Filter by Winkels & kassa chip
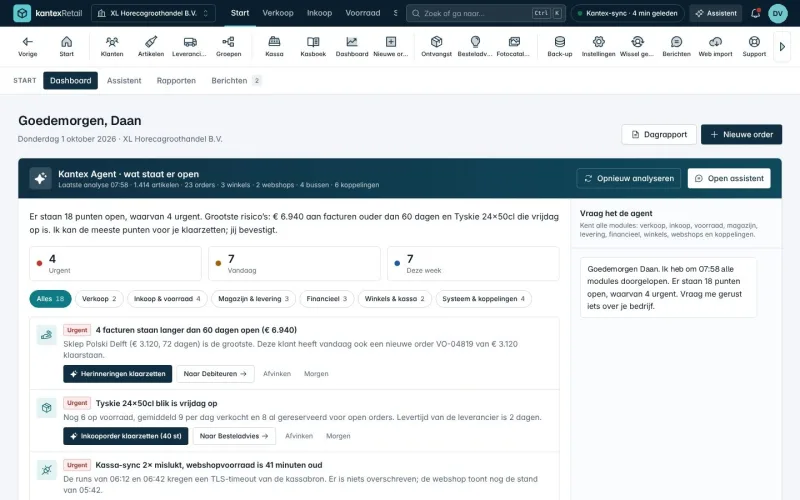This screenshot has height=500, width=800. (x=394, y=299)
